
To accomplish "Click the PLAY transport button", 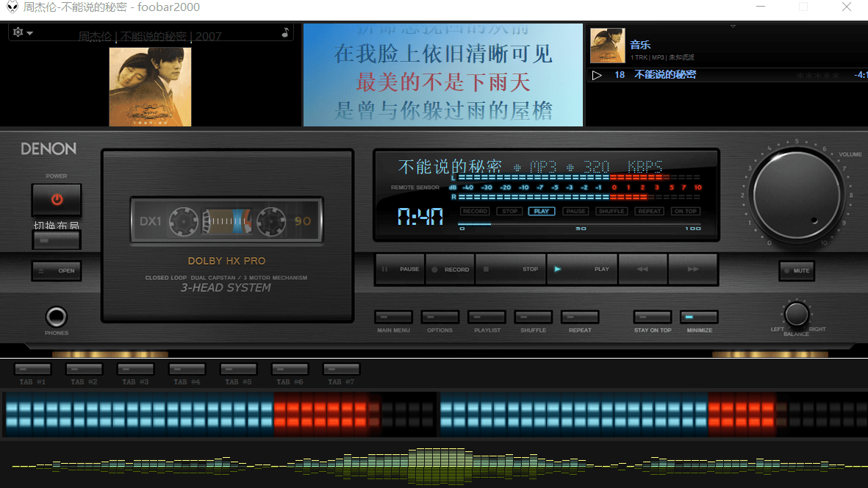I will coord(582,270).
